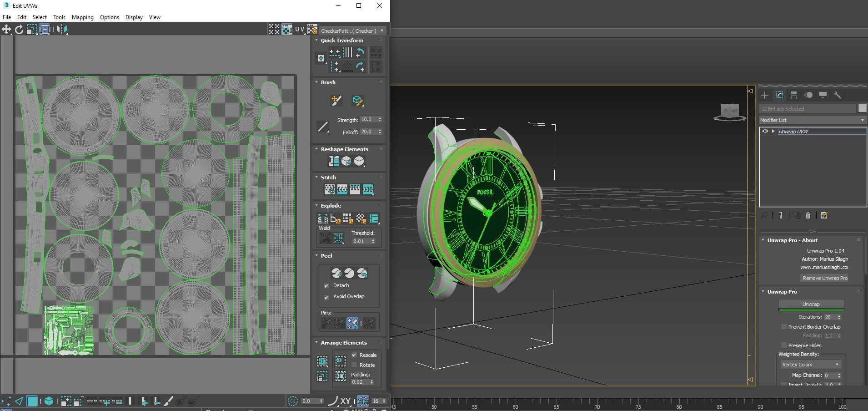This screenshot has width=868, height=411.
Task: Collapse the Quick Transform rollout
Action: [316, 41]
